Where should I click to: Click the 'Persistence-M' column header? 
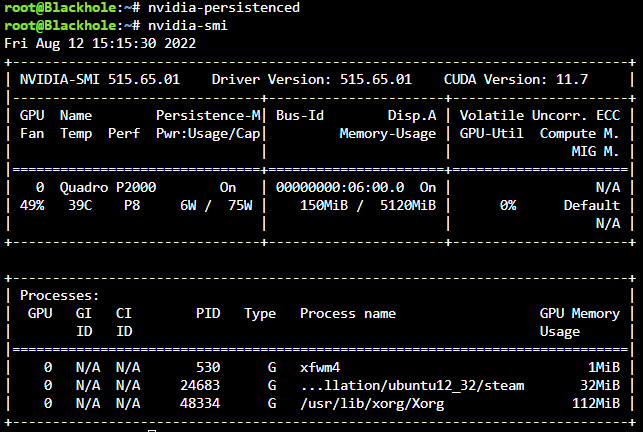[208, 115]
